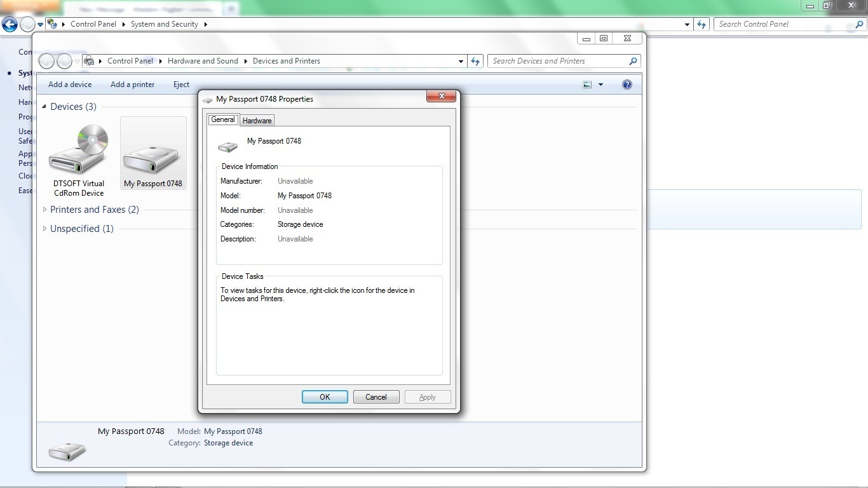Expand the Printers and Faxes (2) group
The height and width of the screenshot is (488, 868).
point(44,210)
